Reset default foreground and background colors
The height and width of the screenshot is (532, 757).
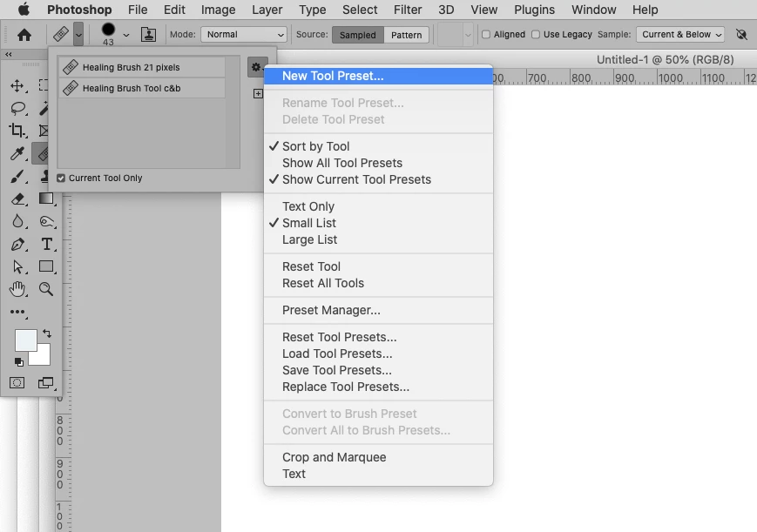[19, 362]
